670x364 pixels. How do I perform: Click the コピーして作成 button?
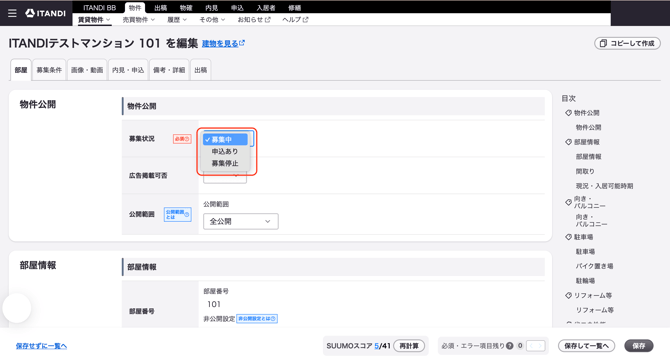tap(627, 43)
